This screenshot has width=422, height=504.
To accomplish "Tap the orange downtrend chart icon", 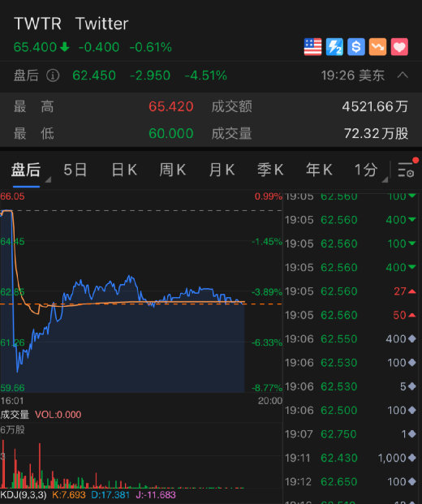I will pos(377,47).
